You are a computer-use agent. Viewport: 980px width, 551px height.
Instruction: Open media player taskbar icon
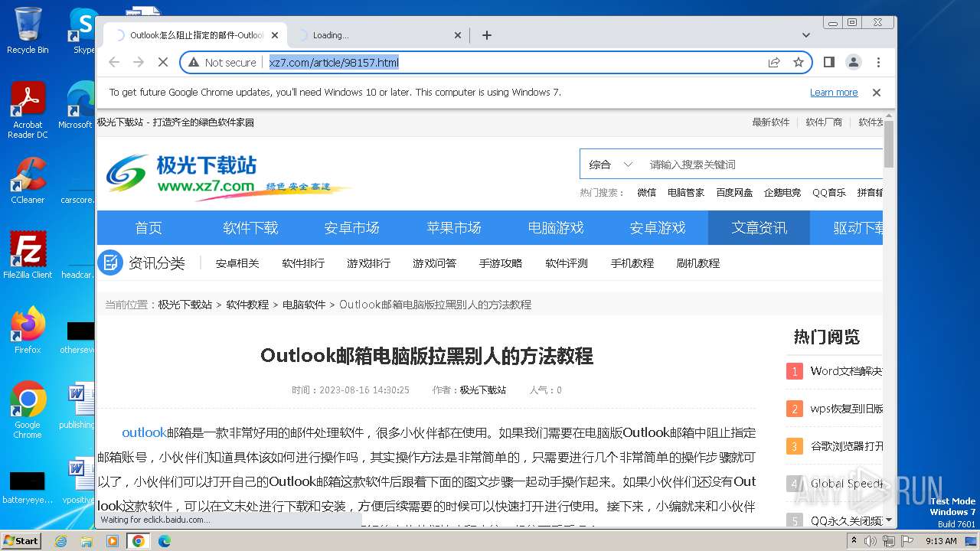[x=113, y=541]
